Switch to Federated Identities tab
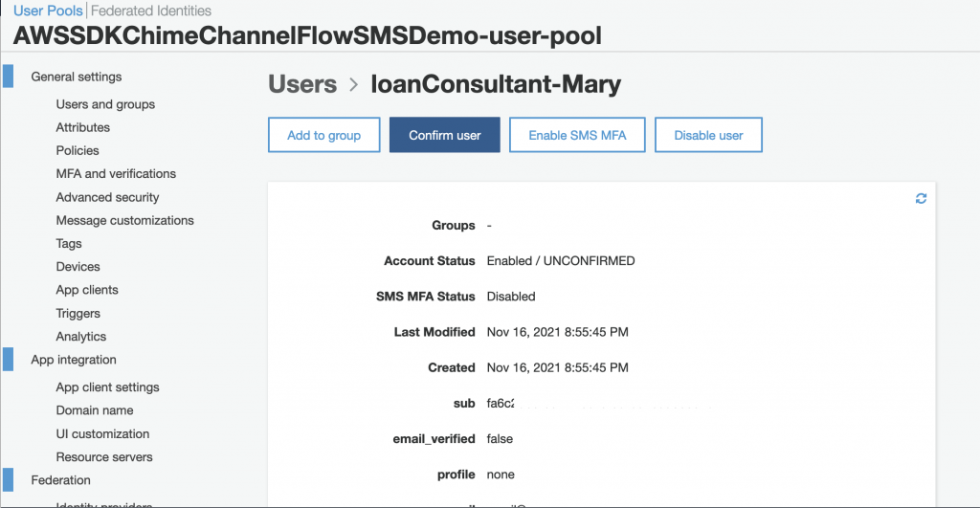The width and height of the screenshot is (980, 508). tap(150, 11)
